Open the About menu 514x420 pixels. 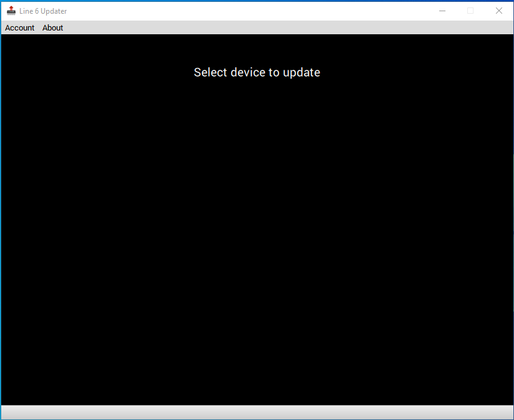pos(52,28)
